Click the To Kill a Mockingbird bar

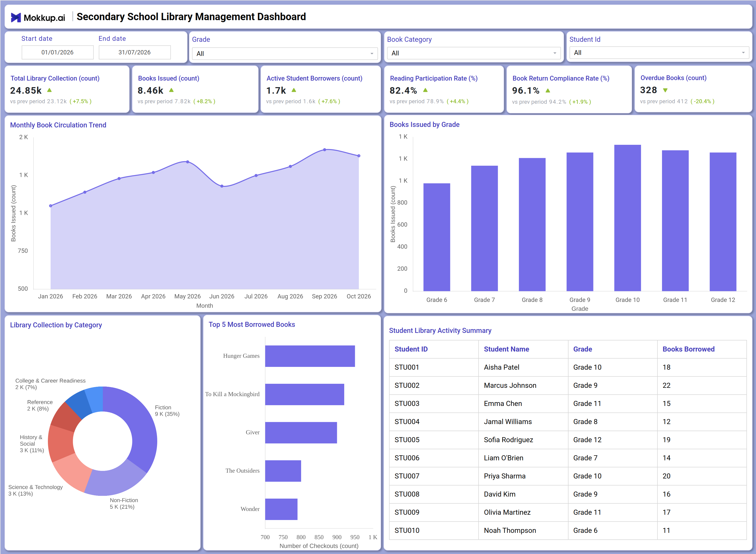coord(304,394)
